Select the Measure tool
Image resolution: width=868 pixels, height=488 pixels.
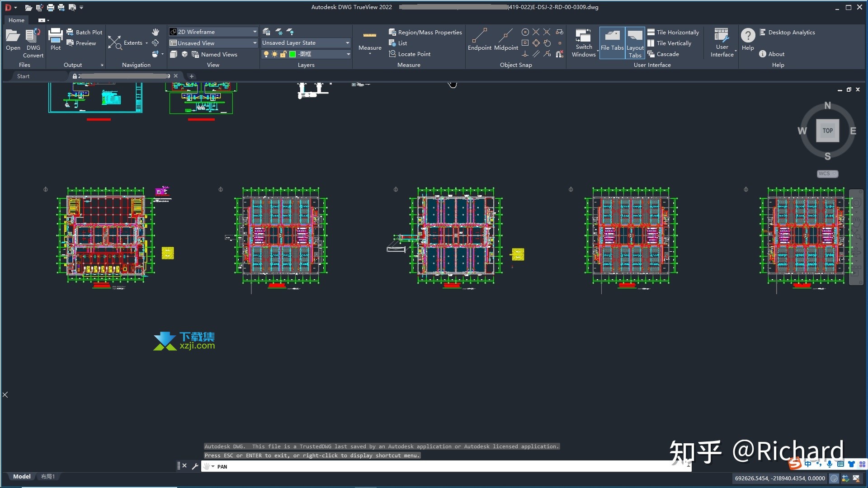click(370, 41)
